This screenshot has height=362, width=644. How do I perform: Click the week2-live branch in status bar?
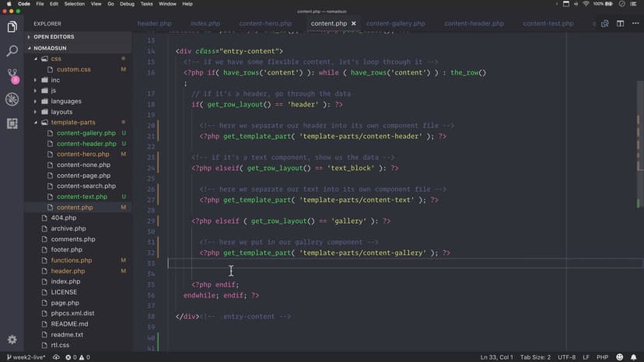25,357
